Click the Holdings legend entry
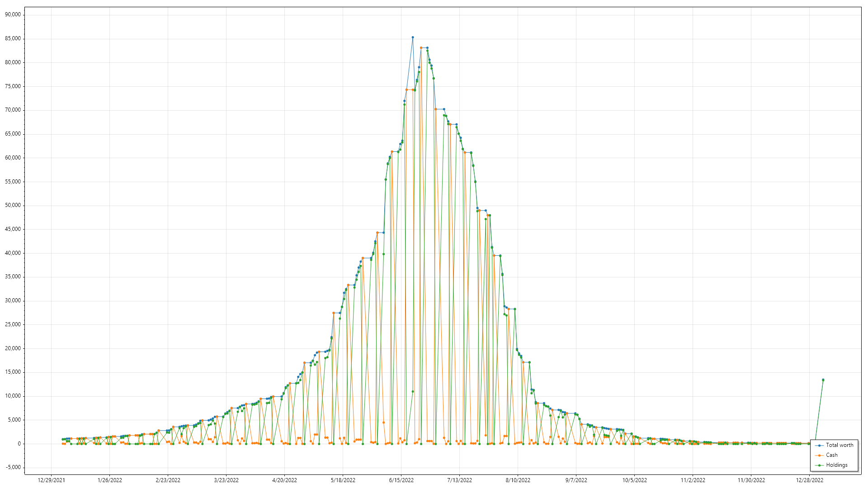The width and height of the screenshot is (868, 488). 831,465
